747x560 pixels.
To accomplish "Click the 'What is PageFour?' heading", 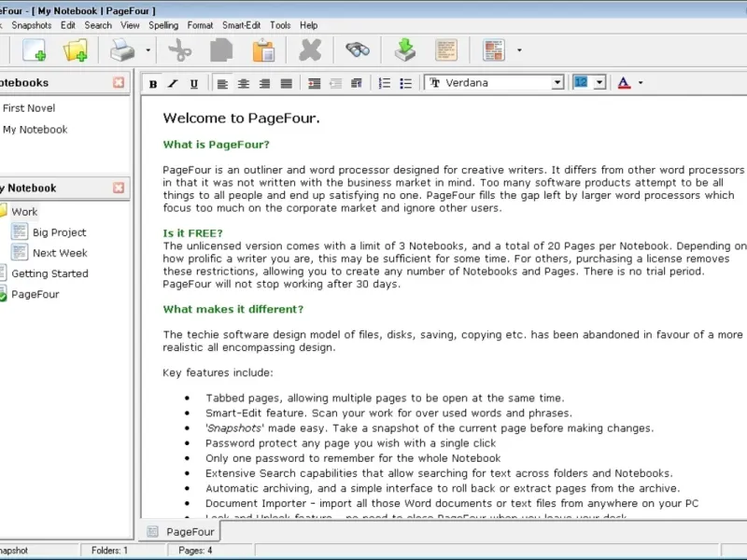I will (x=217, y=145).
